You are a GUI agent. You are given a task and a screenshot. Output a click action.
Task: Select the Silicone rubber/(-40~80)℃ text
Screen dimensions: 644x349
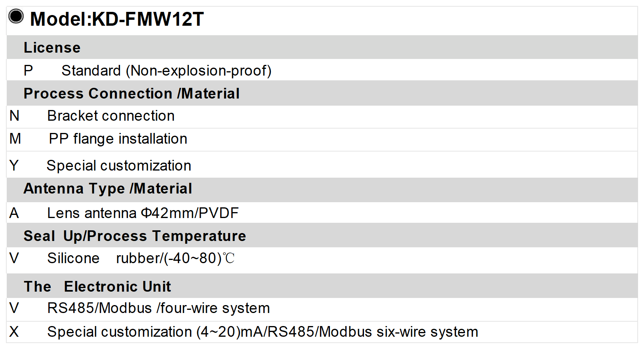pos(141,258)
